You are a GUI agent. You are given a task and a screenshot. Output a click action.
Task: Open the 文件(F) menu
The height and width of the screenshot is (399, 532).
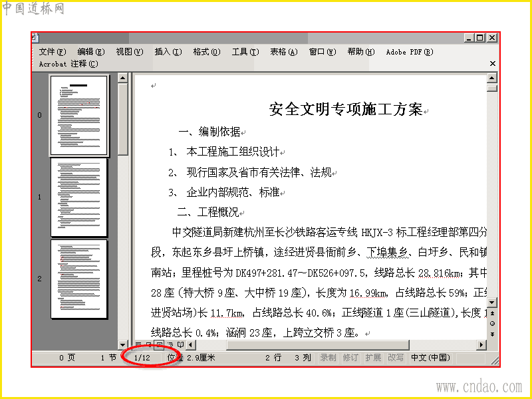coord(53,52)
